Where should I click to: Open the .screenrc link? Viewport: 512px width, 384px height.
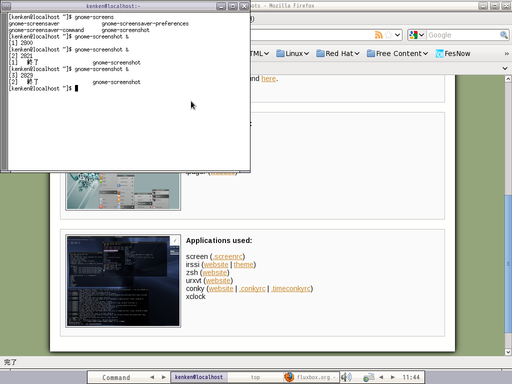[x=228, y=257]
